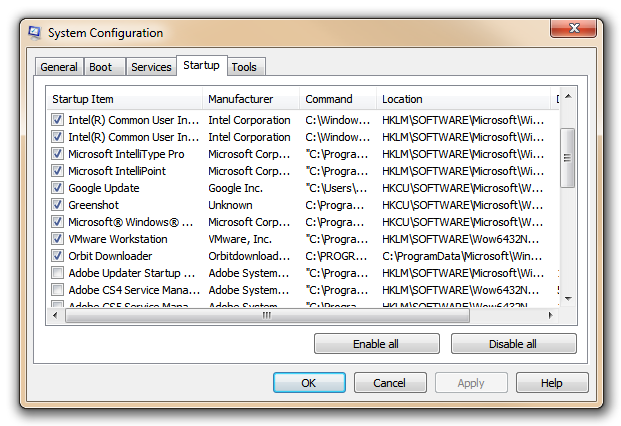Sort by Location column header
The image size is (621, 426).
tap(463, 99)
